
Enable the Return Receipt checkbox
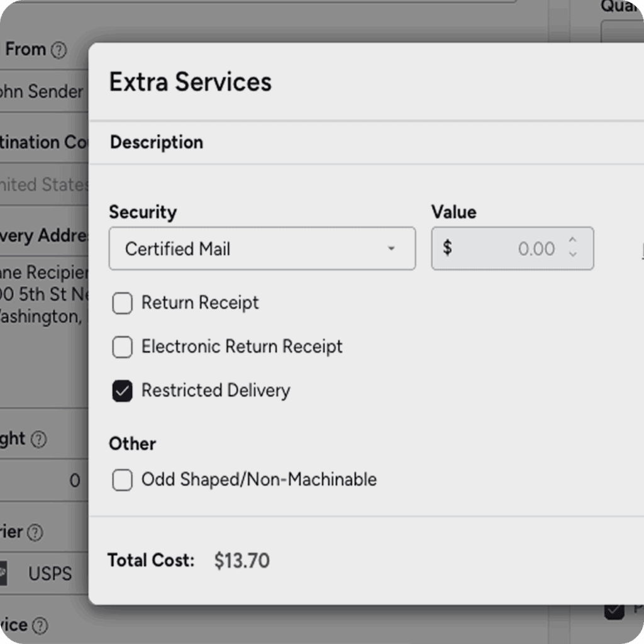pos(122,304)
